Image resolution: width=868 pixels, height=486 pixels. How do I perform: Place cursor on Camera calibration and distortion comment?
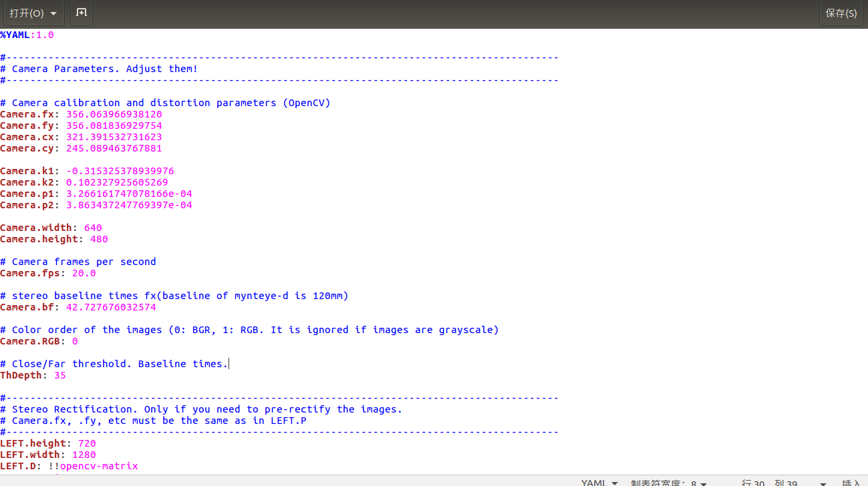(x=165, y=103)
